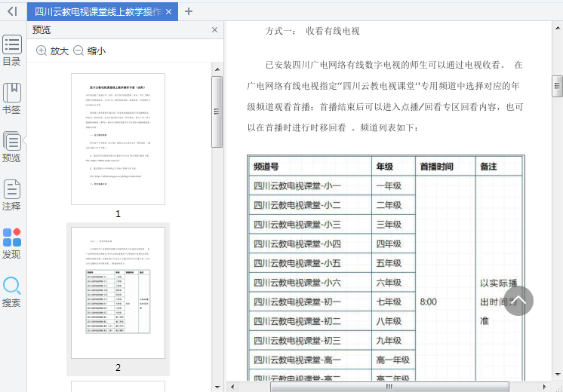Click the 频道号 table header cell
Viewport: 563px width, 392px height.
(310, 167)
